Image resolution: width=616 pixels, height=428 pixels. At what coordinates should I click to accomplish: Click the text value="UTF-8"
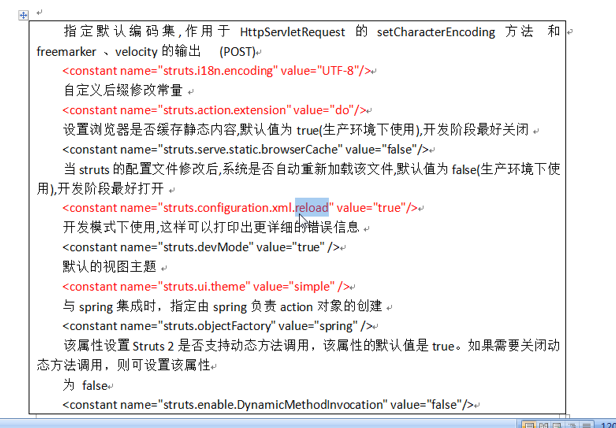coord(321,71)
